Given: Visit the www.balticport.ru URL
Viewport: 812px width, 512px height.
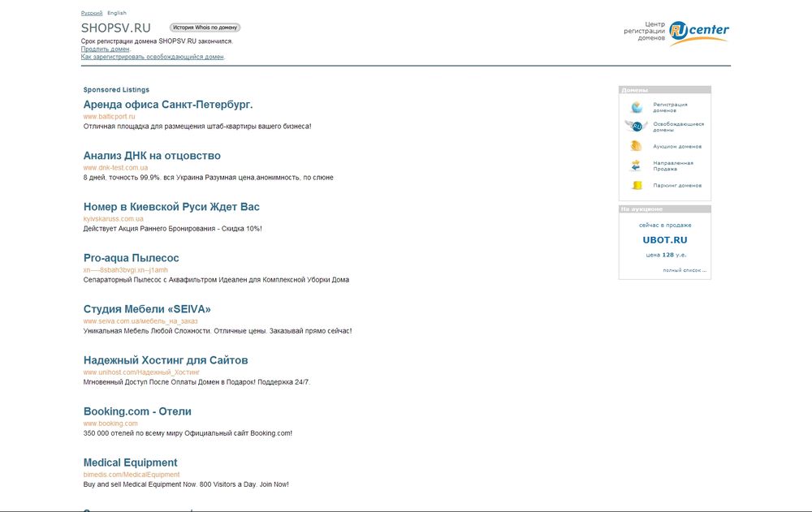Looking at the screenshot, I should point(110,117).
